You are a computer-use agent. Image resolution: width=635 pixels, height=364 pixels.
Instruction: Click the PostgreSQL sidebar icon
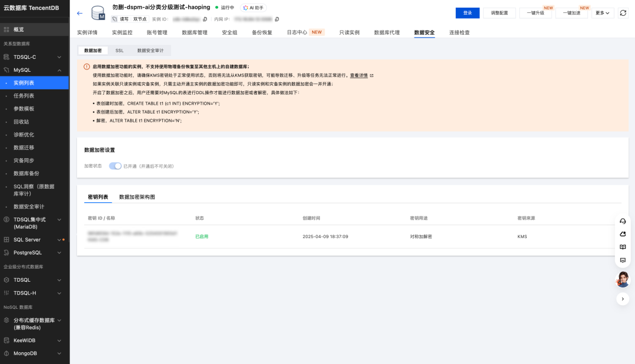click(6, 253)
